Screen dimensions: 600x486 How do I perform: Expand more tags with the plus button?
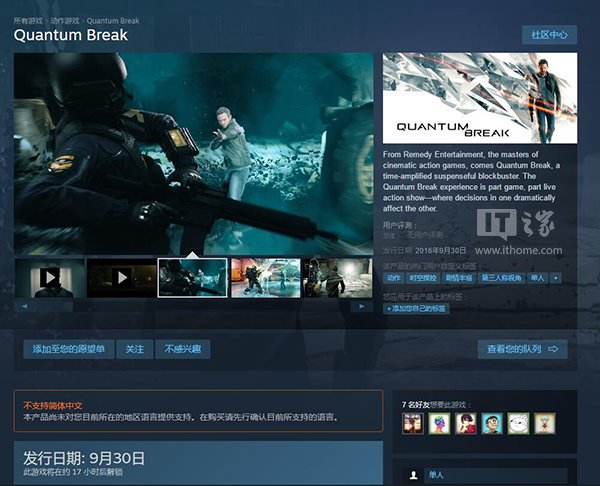tap(556, 278)
